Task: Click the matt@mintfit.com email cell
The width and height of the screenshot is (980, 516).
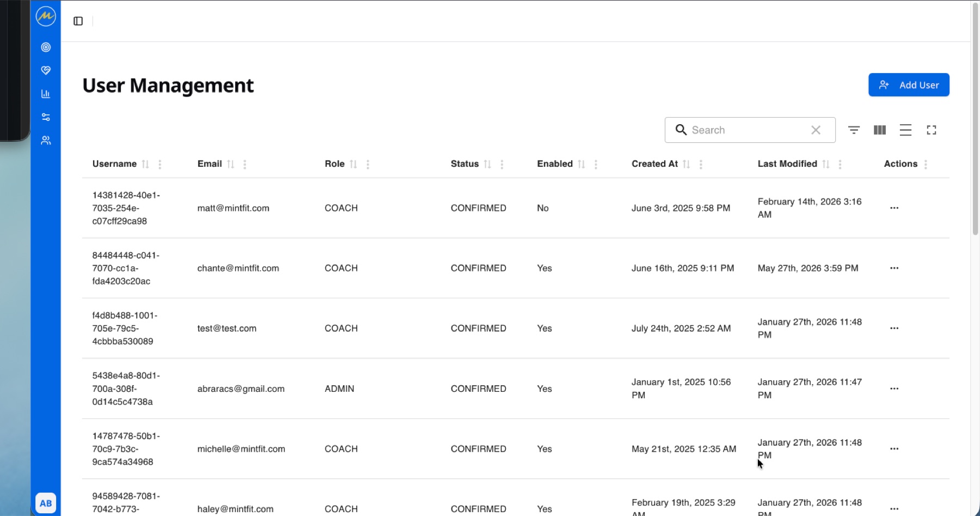Action: (x=233, y=208)
